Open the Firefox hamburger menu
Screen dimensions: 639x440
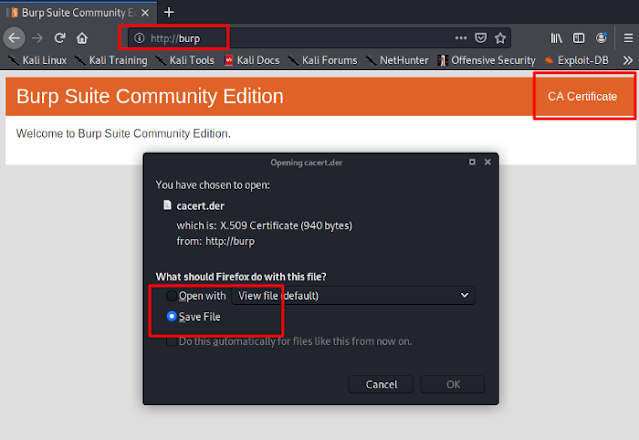(x=628, y=38)
